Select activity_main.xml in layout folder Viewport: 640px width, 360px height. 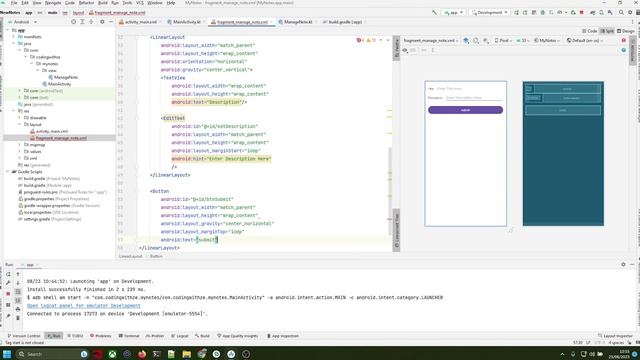pos(51,131)
